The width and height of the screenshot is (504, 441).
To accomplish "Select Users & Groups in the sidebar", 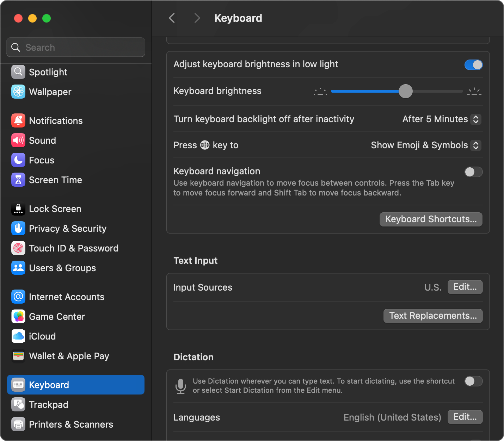I will (76, 268).
